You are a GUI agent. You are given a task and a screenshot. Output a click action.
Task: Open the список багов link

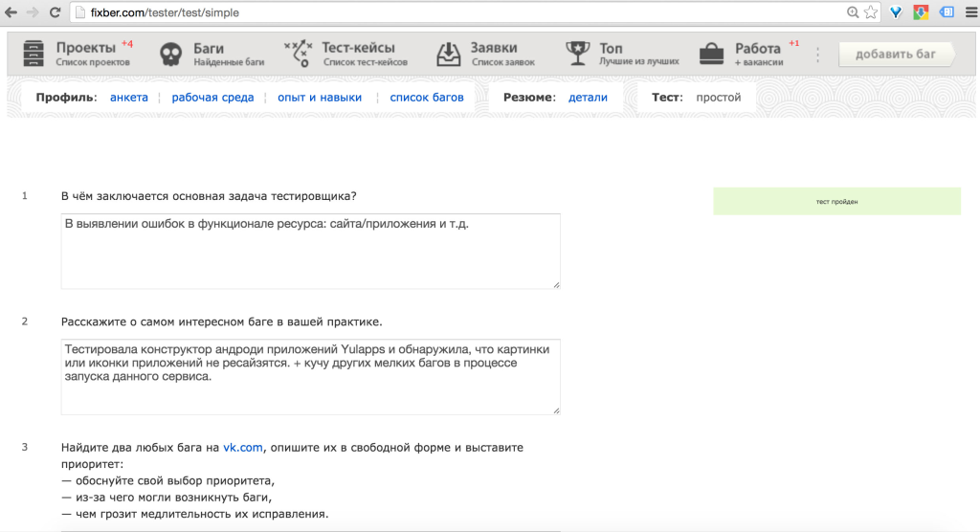pos(427,98)
